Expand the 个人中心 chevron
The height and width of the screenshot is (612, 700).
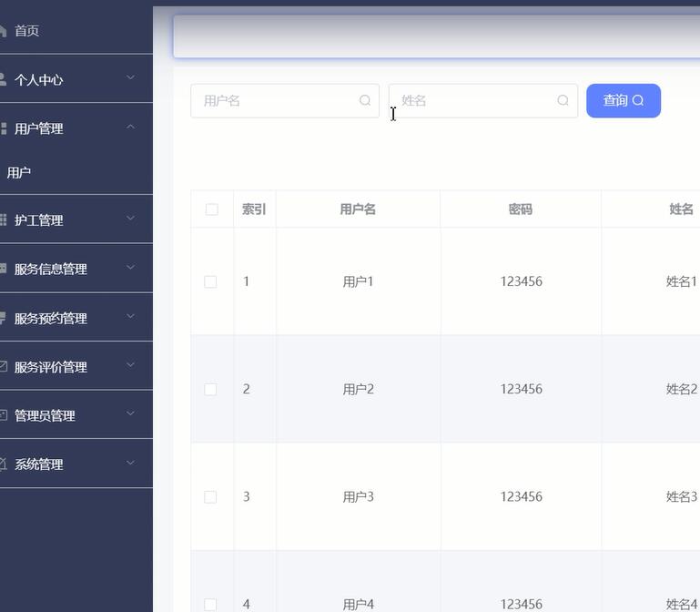click(130, 77)
